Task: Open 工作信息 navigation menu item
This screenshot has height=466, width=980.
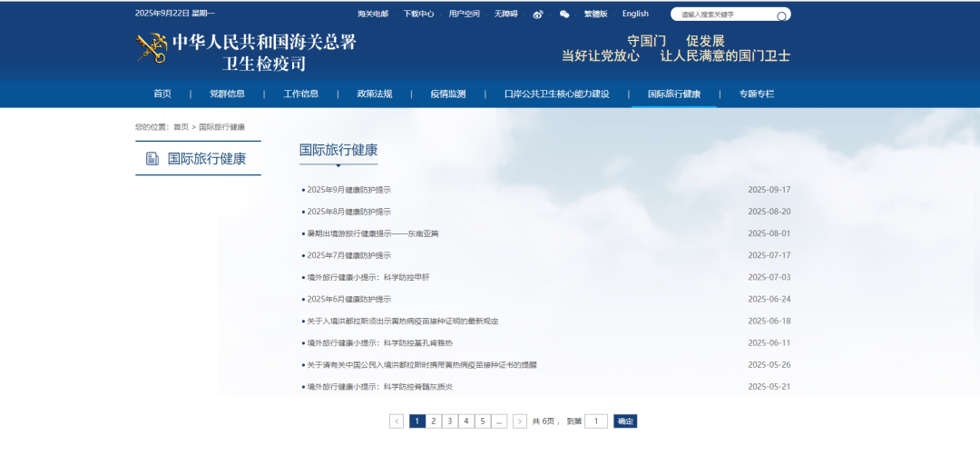Action: click(301, 94)
